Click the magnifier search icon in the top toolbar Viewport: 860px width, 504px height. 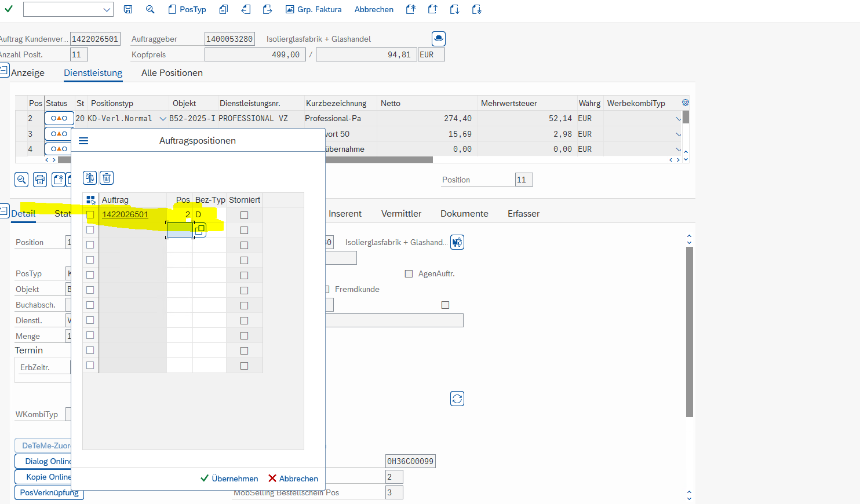pos(150,9)
